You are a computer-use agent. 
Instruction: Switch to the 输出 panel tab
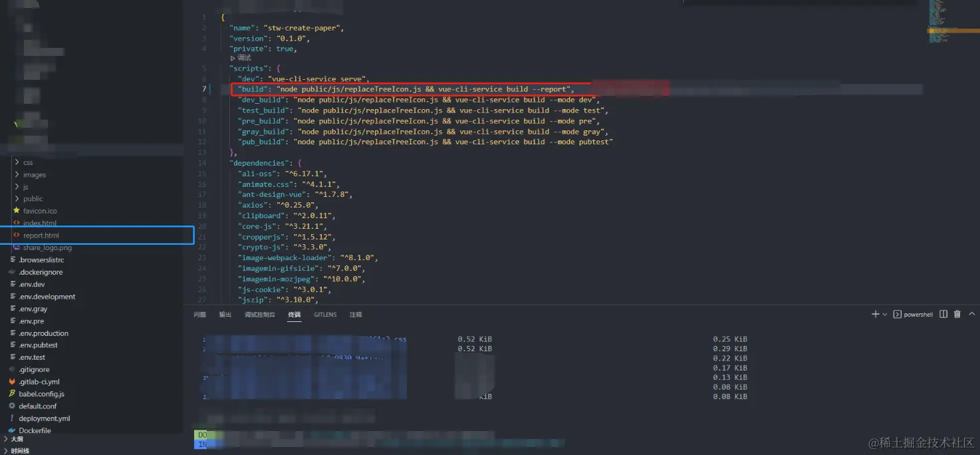pyautogui.click(x=225, y=315)
